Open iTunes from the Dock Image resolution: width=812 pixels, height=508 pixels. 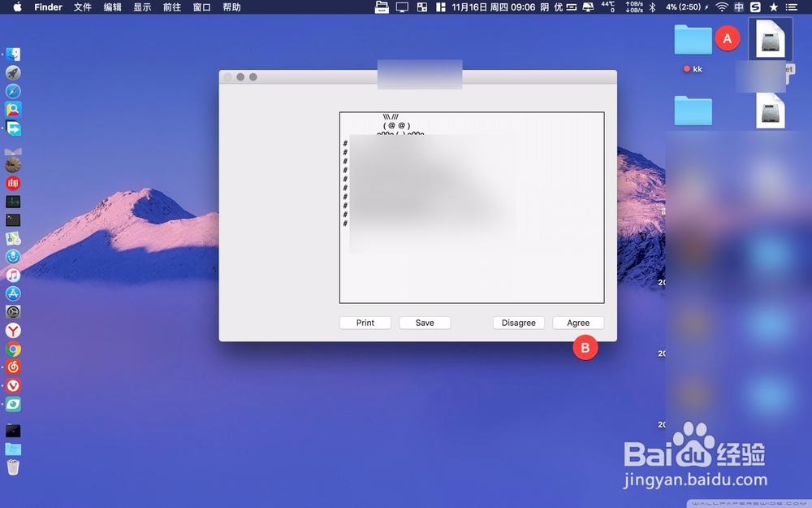coord(13,276)
